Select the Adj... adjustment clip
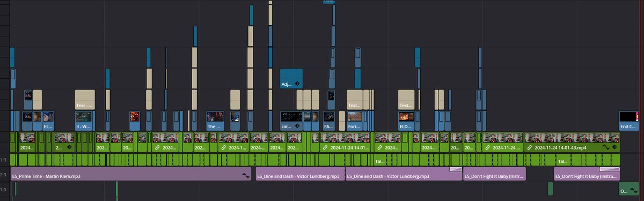 (x=291, y=78)
